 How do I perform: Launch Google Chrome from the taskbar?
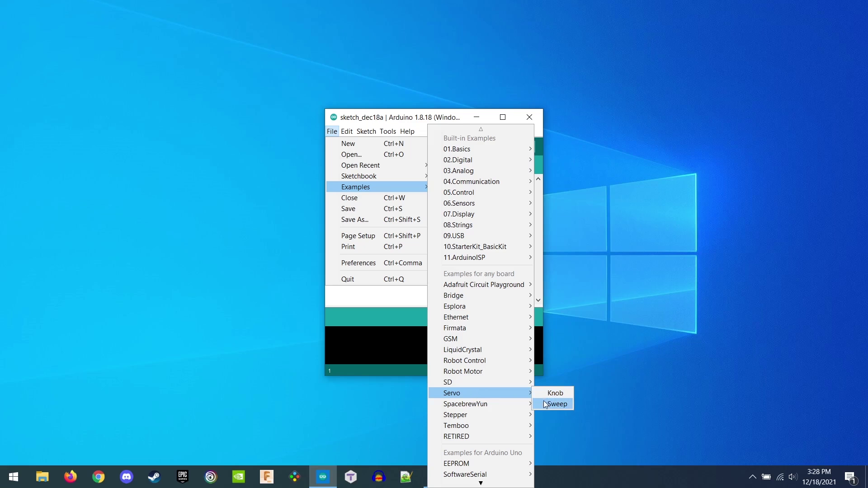[x=98, y=477]
